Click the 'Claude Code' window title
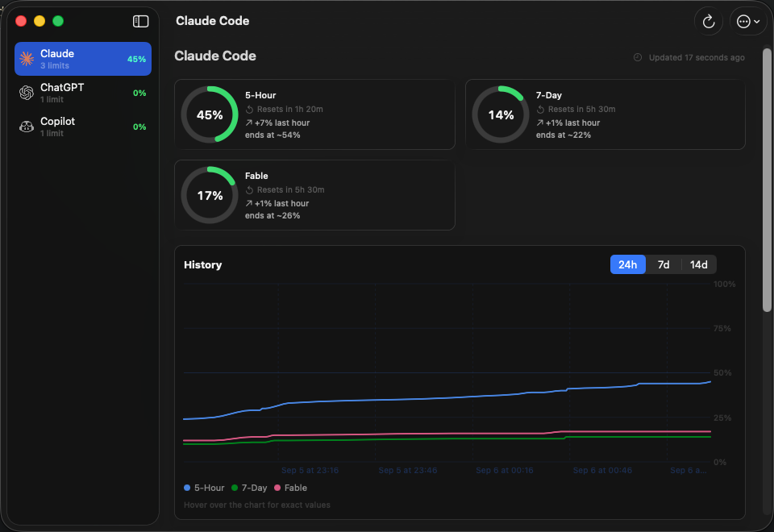This screenshot has width=774, height=532. (x=213, y=21)
